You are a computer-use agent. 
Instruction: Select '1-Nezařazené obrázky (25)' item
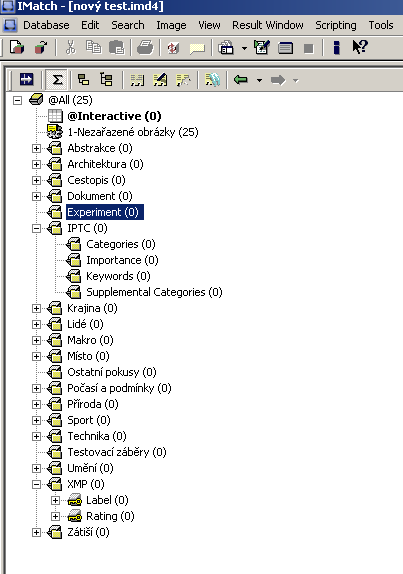[133, 132]
